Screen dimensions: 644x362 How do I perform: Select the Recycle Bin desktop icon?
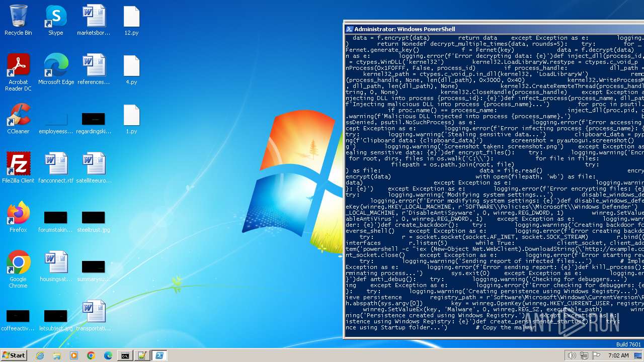click(x=18, y=20)
